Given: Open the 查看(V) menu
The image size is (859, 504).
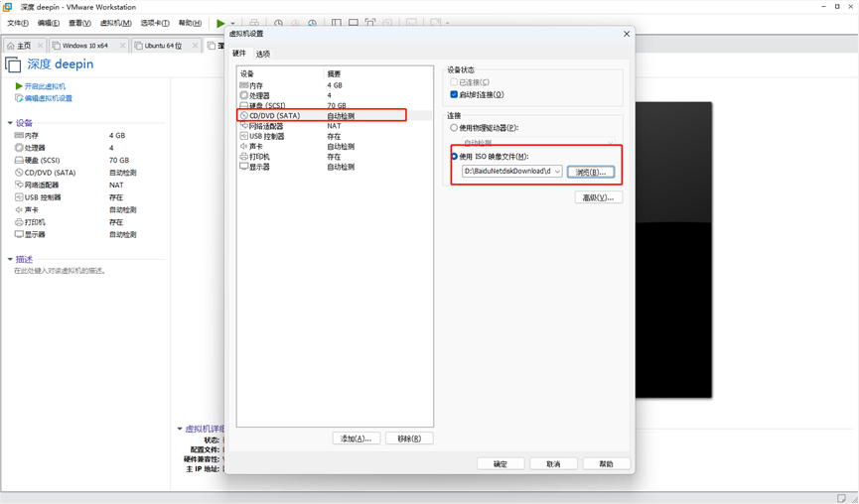Looking at the screenshot, I should pos(79,23).
